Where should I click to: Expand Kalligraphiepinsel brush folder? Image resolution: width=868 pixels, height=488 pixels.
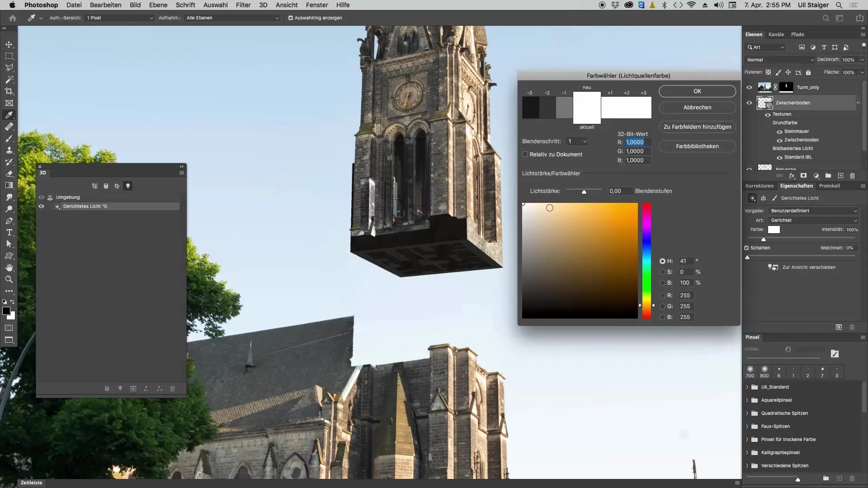(x=747, y=453)
